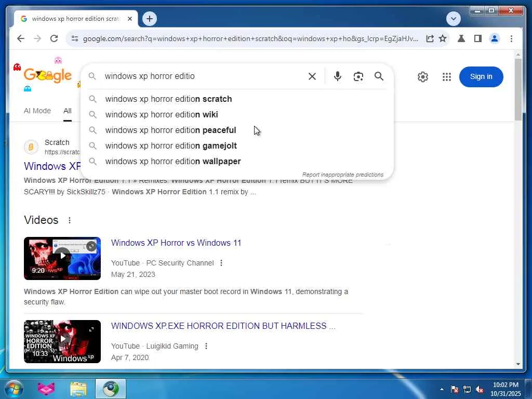Switch to AI Mode tab

(x=37, y=111)
